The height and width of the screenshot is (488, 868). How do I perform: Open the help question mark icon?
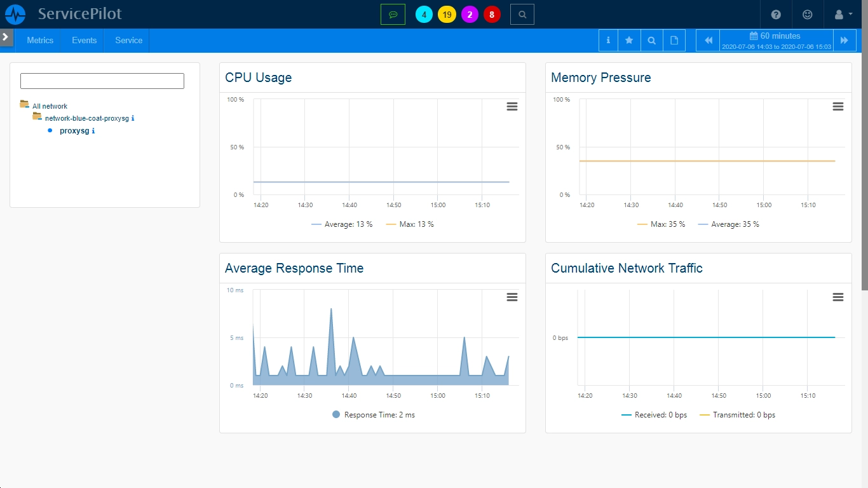coord(776,14)
